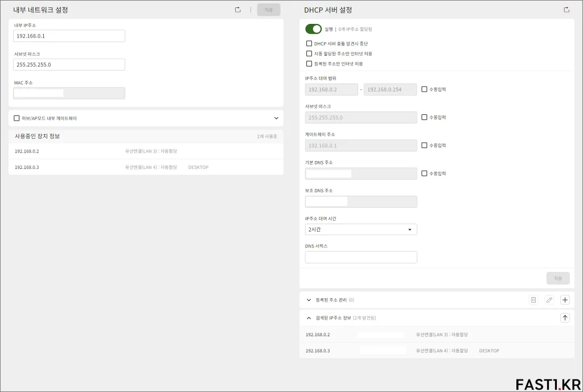Viewport: 583px width, 392px height.
Task: Click DHCP 서브넷 마스크 field 255.255.255.0
Action: point(361,117)
